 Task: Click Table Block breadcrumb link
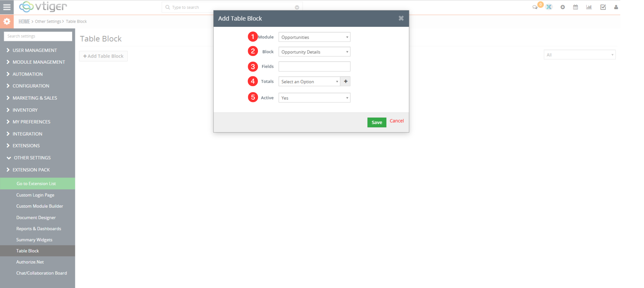tap(76, 21)
